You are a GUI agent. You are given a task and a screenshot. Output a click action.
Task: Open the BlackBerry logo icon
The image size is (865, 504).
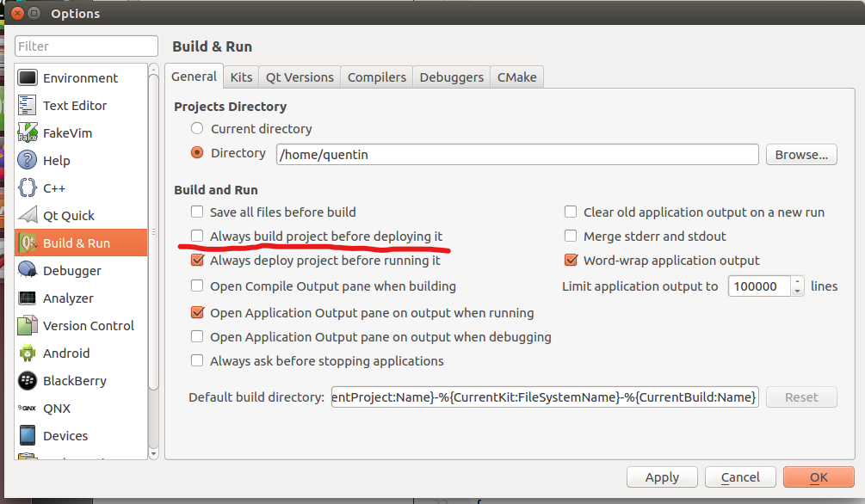[x=27, y=380]
